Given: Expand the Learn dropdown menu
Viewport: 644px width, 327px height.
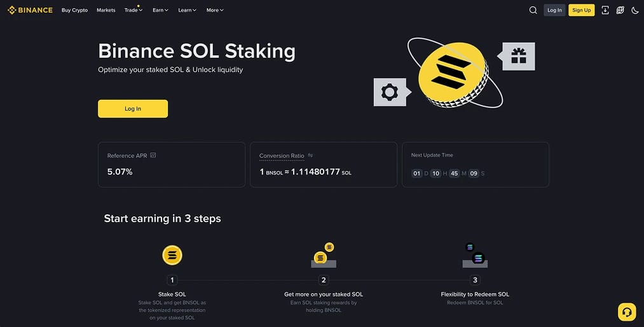Looking at the screenshot, I should (x=188, y=10).
